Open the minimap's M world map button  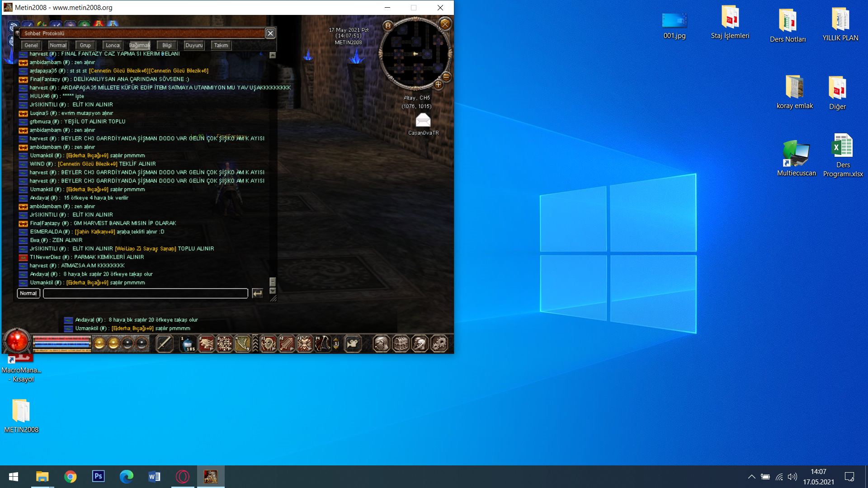pyautogui.click(x=388, y=26)
